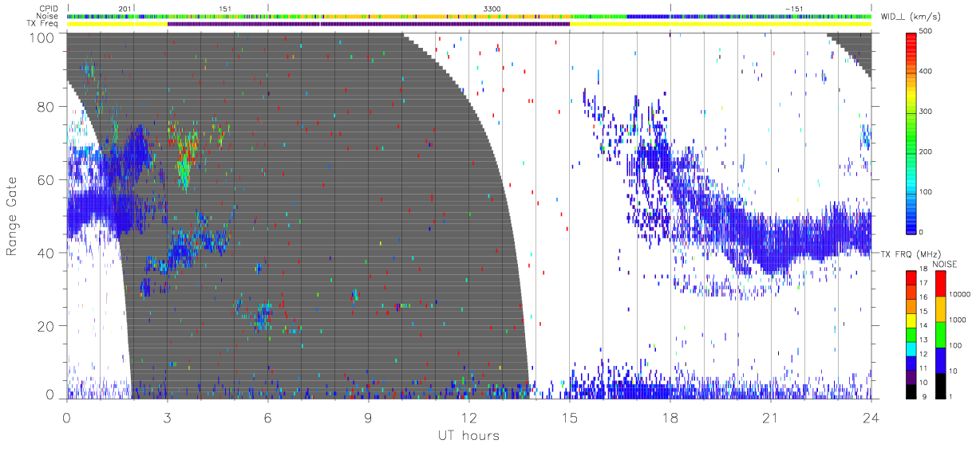Viewport: 980px width, 452px height.
Task: Pick the green swatch of NOISE legend
Action: (940, 334)
